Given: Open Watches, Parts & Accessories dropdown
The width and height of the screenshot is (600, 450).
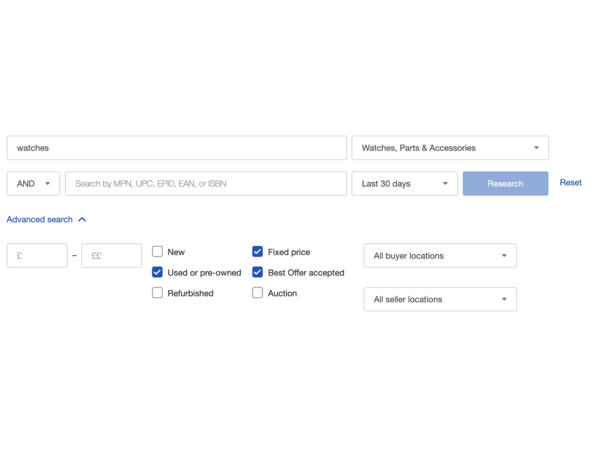Looking at the screenshot, I should 450,148.
